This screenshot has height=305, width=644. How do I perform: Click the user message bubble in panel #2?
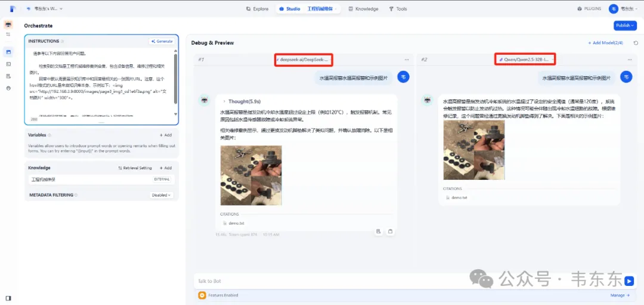pyautogui.click(x=576, y=77)
